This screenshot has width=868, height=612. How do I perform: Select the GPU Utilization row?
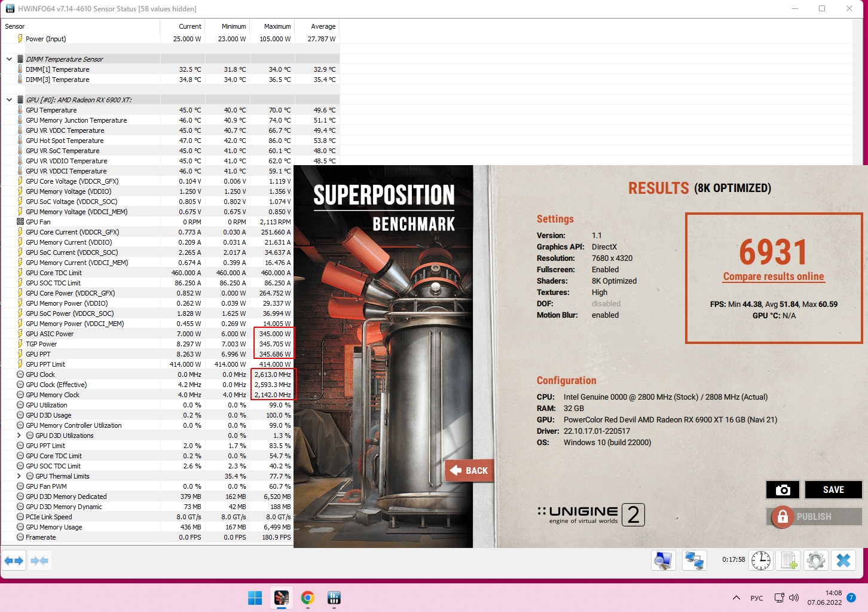147,405
